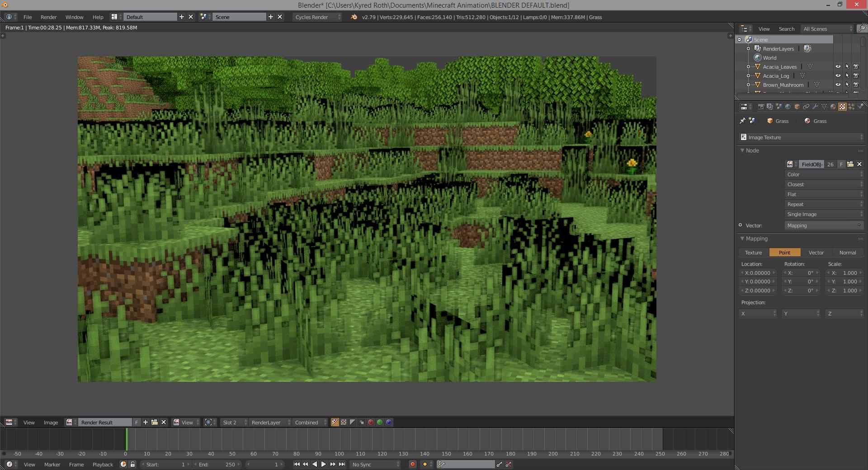868x470 pixels.
Task: Play the animation forward
Action: [x=324, y=464]
